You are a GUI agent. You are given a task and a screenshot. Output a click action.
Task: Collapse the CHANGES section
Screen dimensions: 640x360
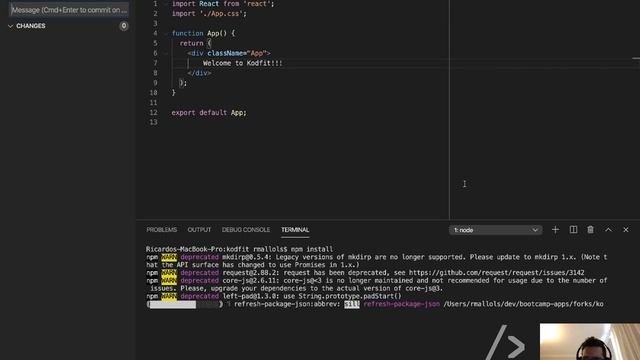point(27,26)
